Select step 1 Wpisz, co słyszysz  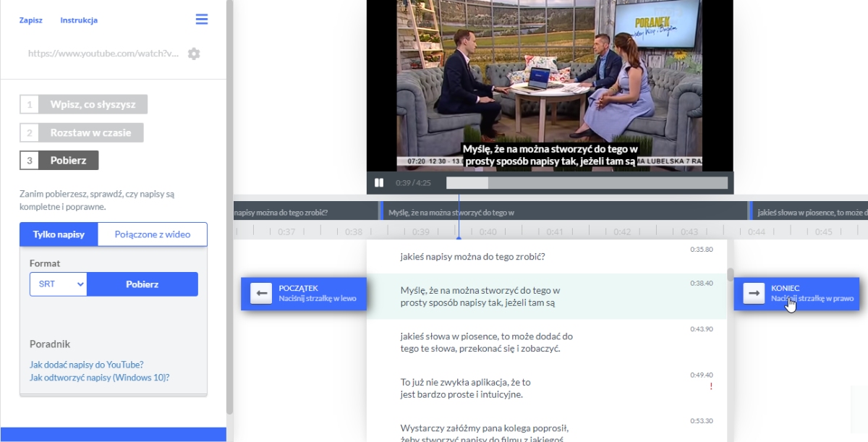(x=84, y=104)
